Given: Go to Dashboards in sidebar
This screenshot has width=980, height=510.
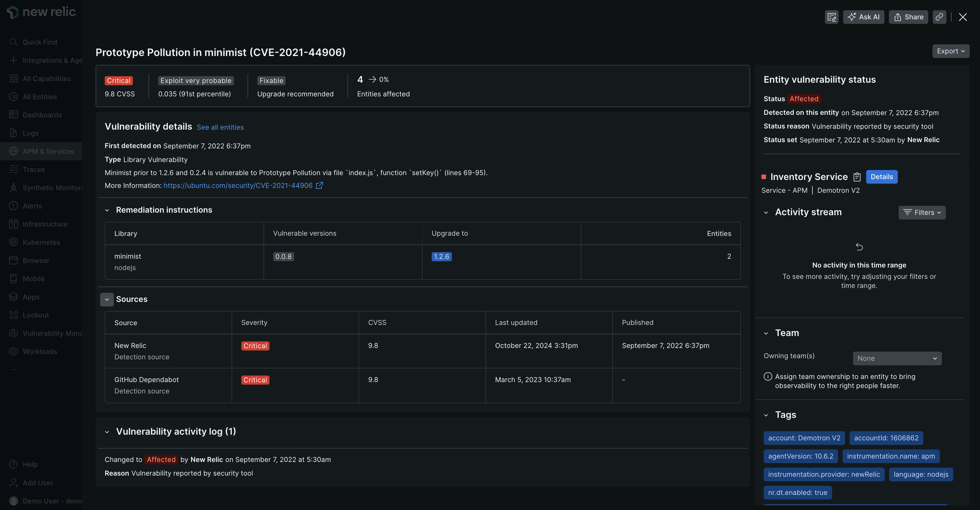Looking at the screenshot, I should [x=41, y=115].
